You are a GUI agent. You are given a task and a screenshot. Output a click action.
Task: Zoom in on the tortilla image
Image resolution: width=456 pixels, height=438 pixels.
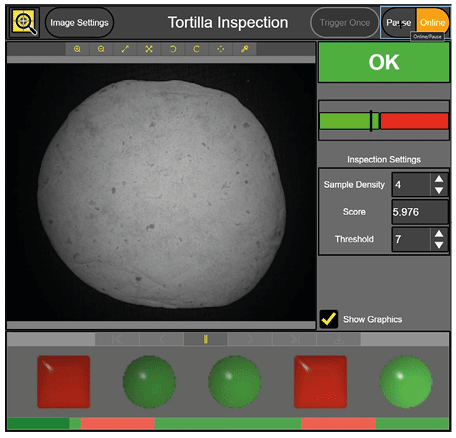(77, 49)
